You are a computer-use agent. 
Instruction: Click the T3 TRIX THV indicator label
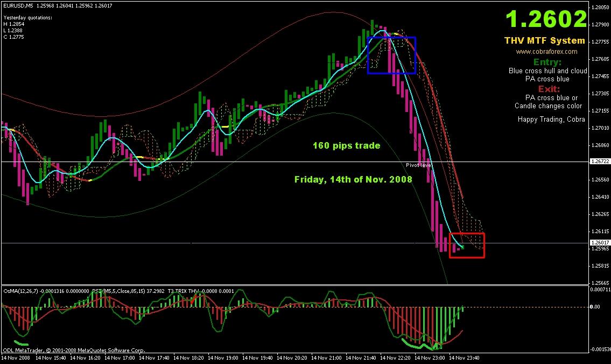pyautogui.click(x=183, y=291)
